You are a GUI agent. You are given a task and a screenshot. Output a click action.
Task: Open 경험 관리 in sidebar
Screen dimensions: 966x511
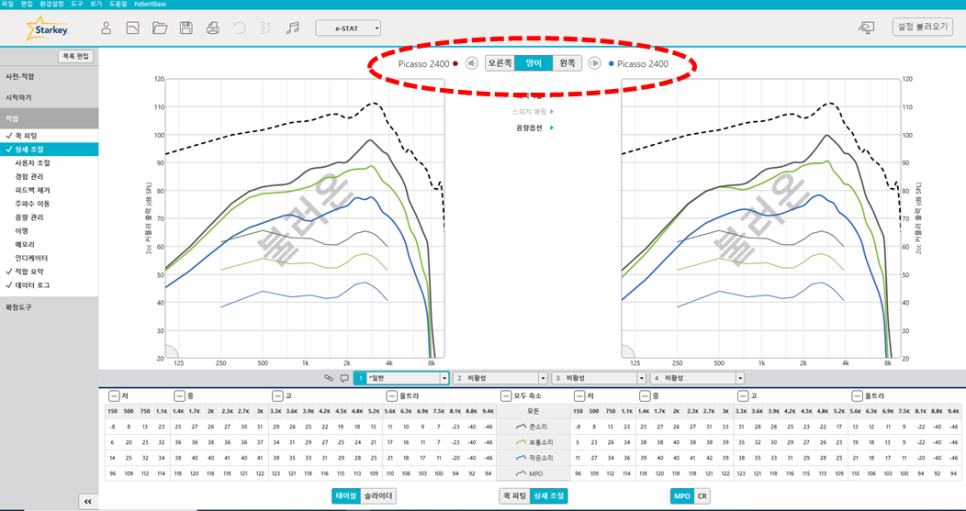29,176
